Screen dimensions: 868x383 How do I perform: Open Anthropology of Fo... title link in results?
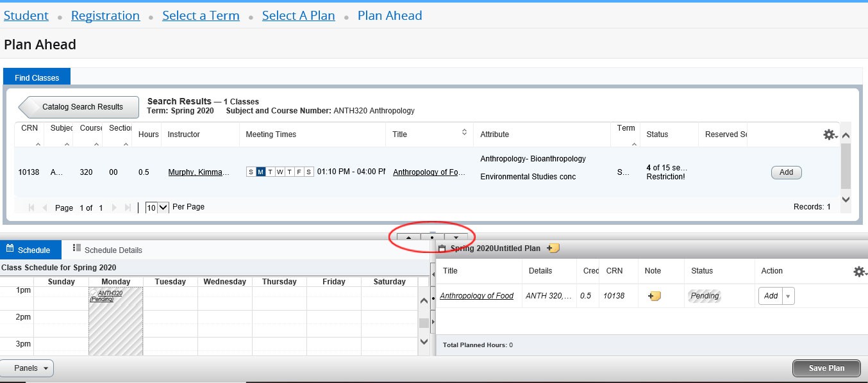429,172
